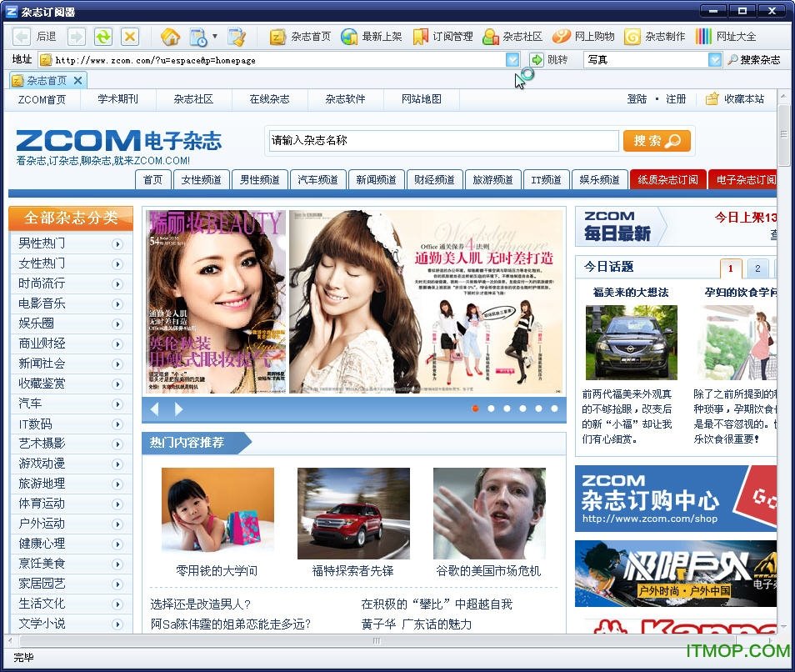Open 杂志首页 toolbar item

[300, 37]
